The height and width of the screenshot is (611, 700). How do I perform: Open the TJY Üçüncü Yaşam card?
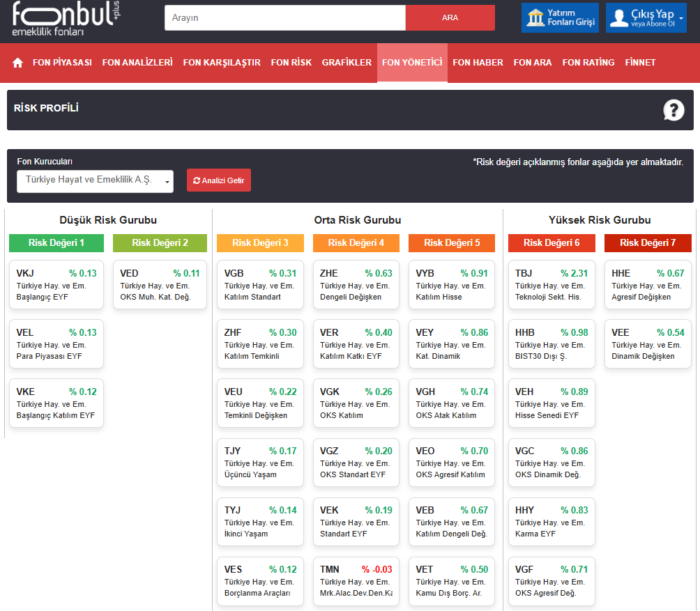click(x=260, y=463)
